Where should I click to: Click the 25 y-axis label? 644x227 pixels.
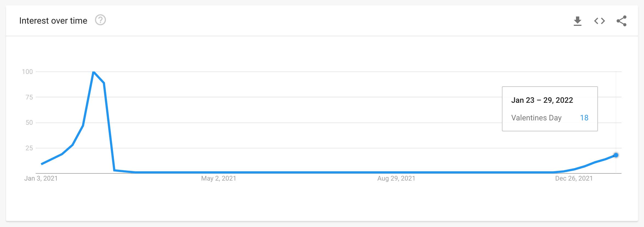tap(29, 148)
